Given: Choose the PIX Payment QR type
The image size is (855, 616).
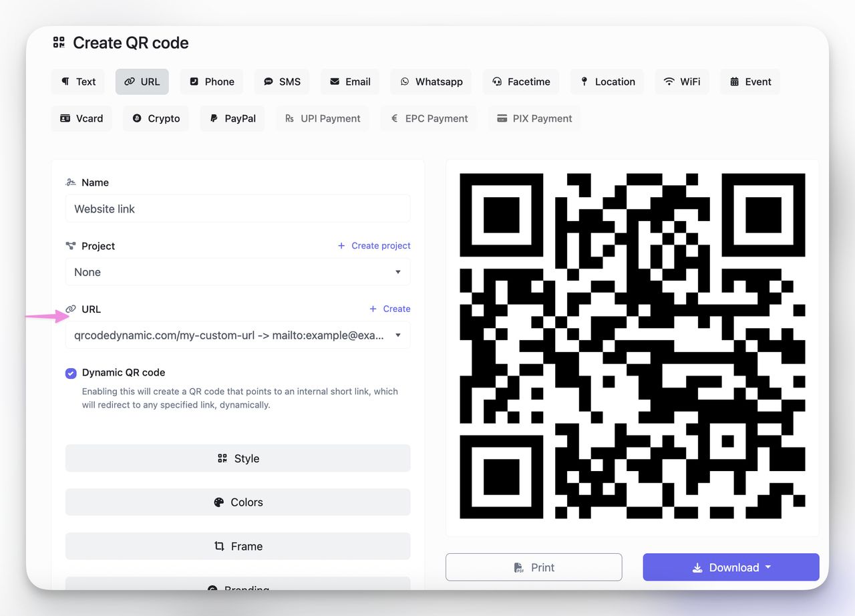Looking at the screenshot, I should pyautogui.click(x=534, y=118).
